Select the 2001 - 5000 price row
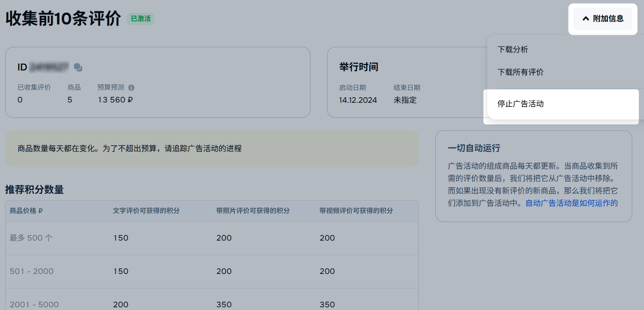This screenshot has width=644, height=310. [x=34, y=305]
